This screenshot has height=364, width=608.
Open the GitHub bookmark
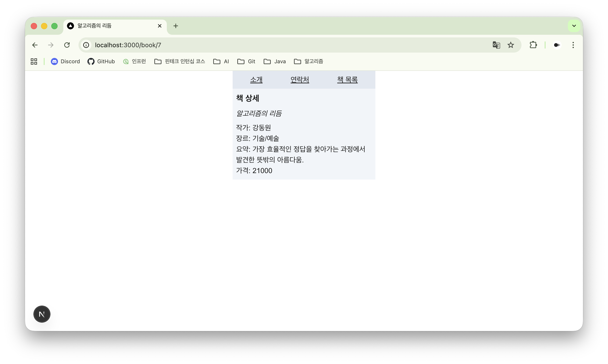coord(101,61)
